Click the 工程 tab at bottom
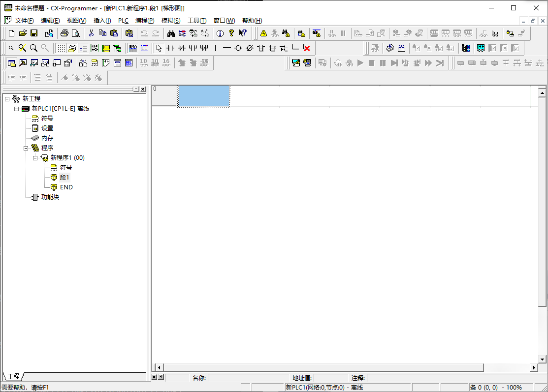Image resolution: width=548 pixels, height=392 pixels. [14, 376]
